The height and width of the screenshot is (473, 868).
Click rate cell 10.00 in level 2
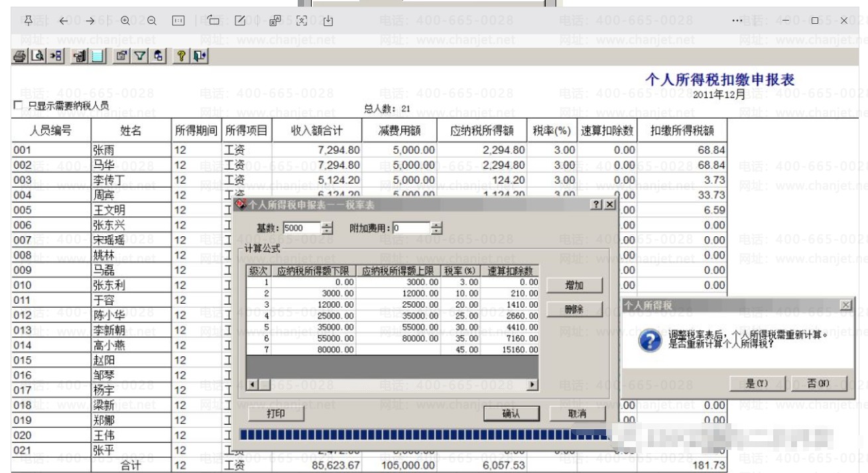click(460, 293)
